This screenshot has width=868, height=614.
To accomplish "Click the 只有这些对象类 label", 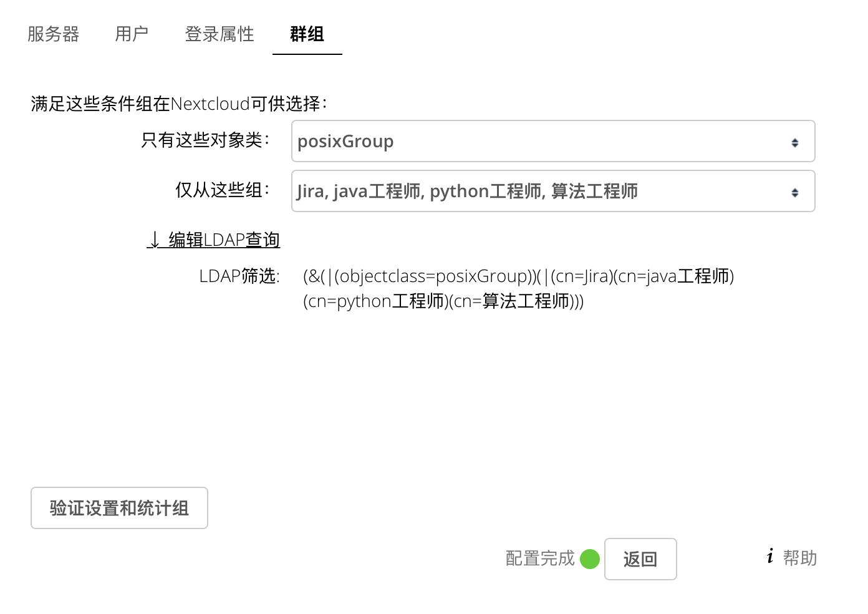I will [206, 140].
